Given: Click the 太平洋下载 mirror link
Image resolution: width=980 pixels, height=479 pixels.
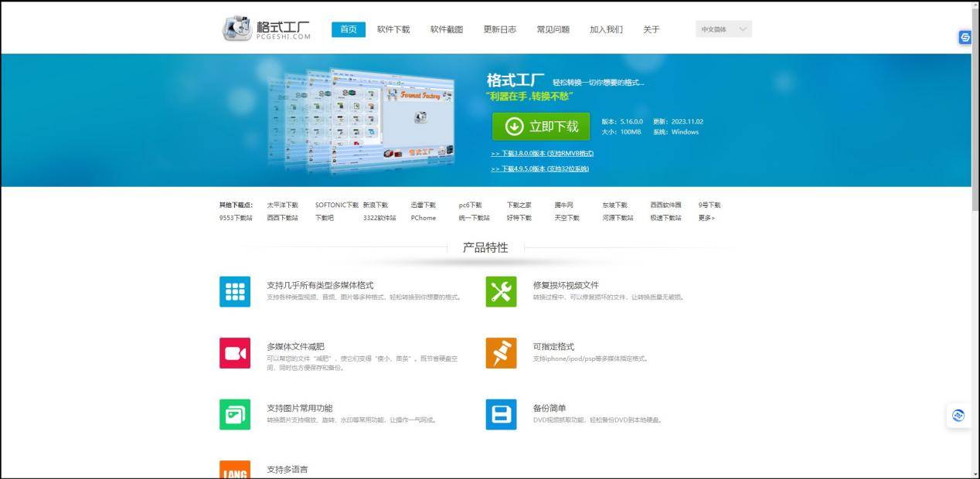Looking at the screenshot, I should pyautogui.click(x=282, y=205).
